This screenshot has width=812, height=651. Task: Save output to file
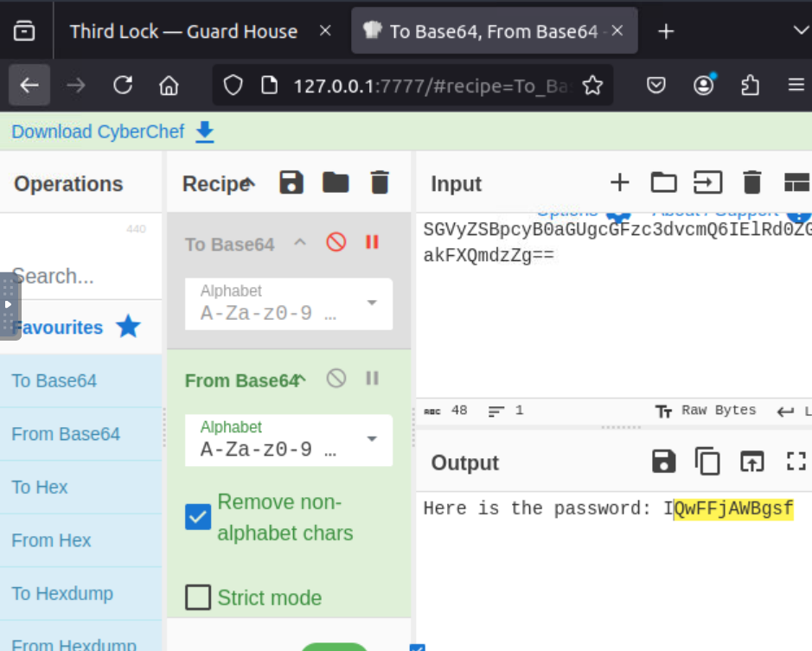(x=663, y=463)
